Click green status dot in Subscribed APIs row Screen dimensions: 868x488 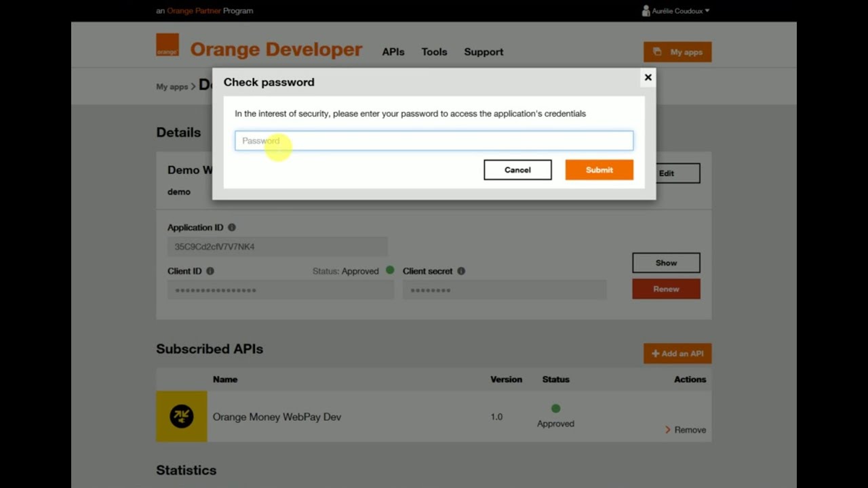(x=556, y=409)
